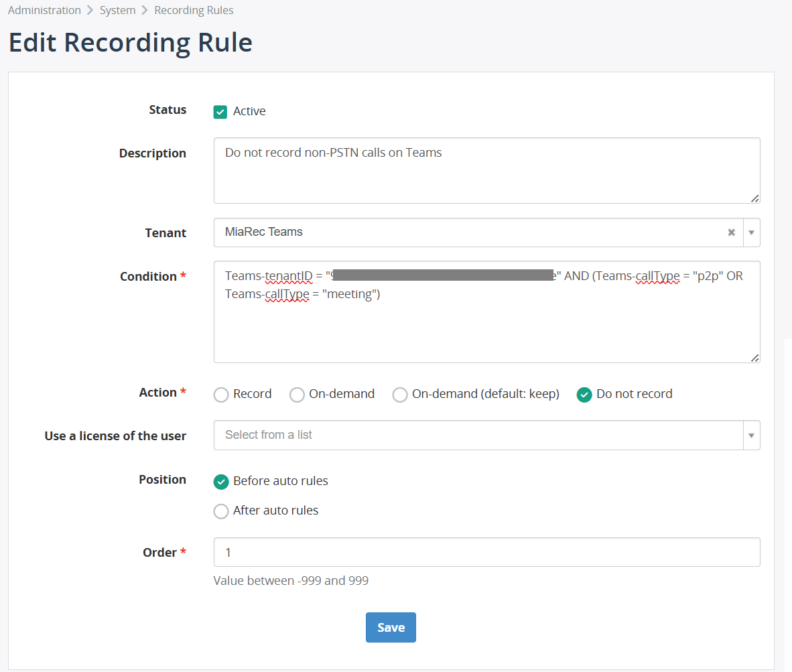Grab the Condition textarea resize handle
792x672 pixels.
pos(754,358)
